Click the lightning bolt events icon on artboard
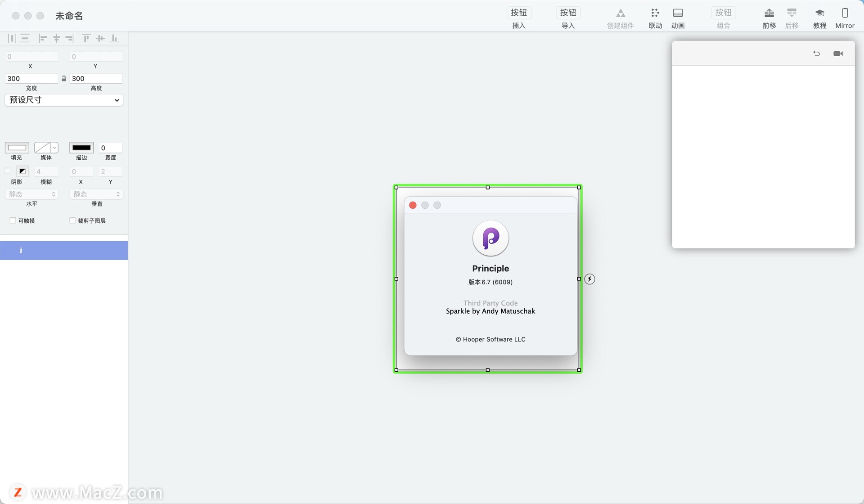This screenshot has height=504, width=864. pos(589,279)
